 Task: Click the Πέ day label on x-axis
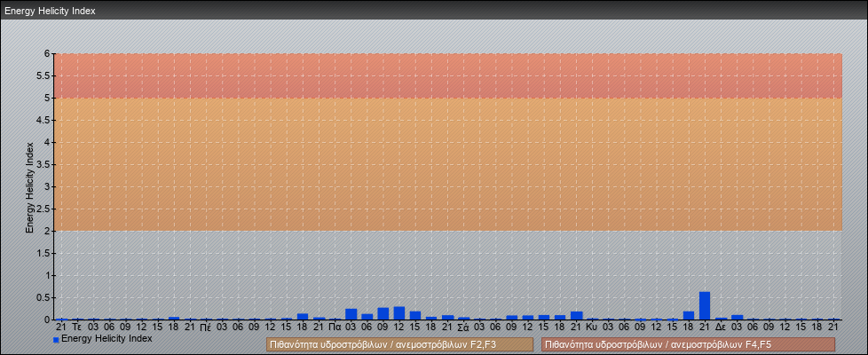point(205,327)
